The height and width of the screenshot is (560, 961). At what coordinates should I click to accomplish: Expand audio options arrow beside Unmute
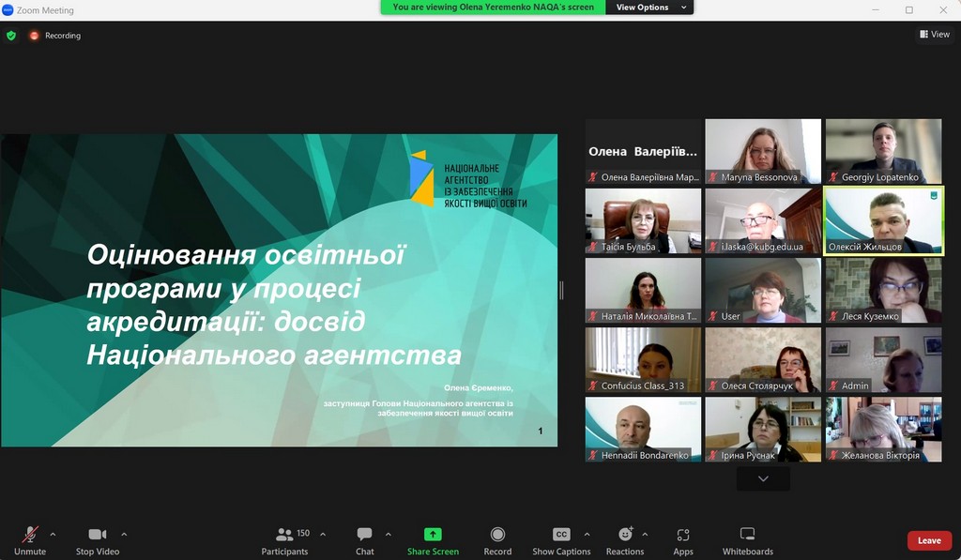click(53, 535)
